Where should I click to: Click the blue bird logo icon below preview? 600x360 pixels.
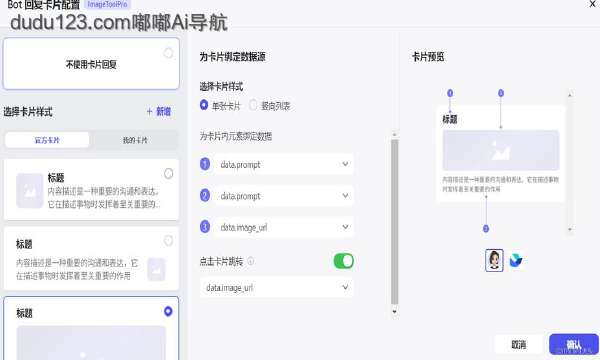click(x=516, y=261)
